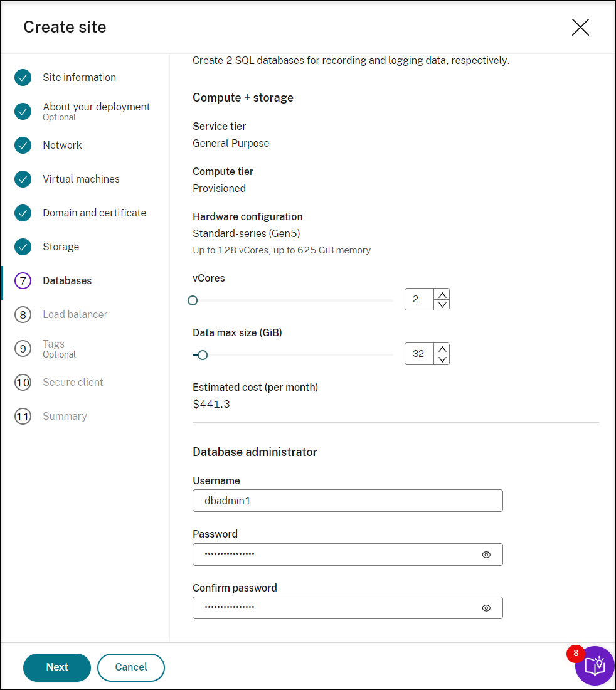Click the Summary step 11 circle

coord(23,416)
